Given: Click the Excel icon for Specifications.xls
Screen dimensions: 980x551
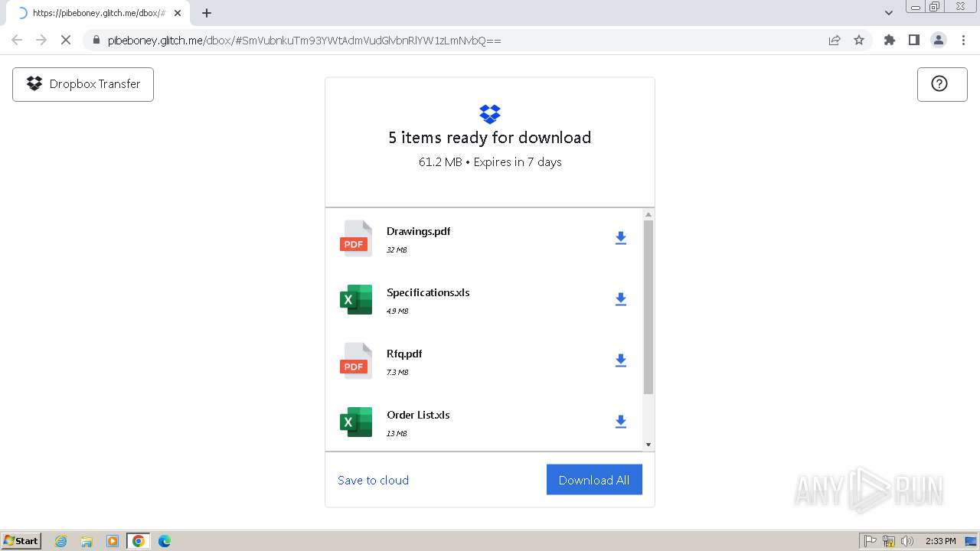Looking at the screenshot, I should click(x=356, y=299).
